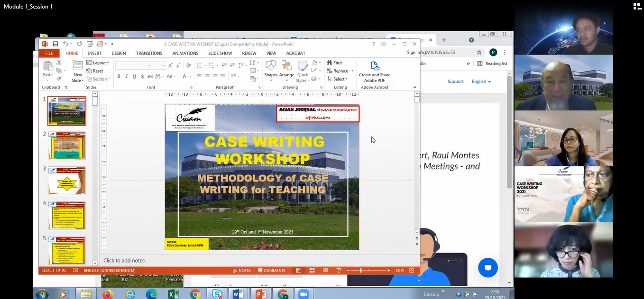Open the font name combo box
Image resolution: width=644 pixels, height=299 pixels.
point(133,66)
